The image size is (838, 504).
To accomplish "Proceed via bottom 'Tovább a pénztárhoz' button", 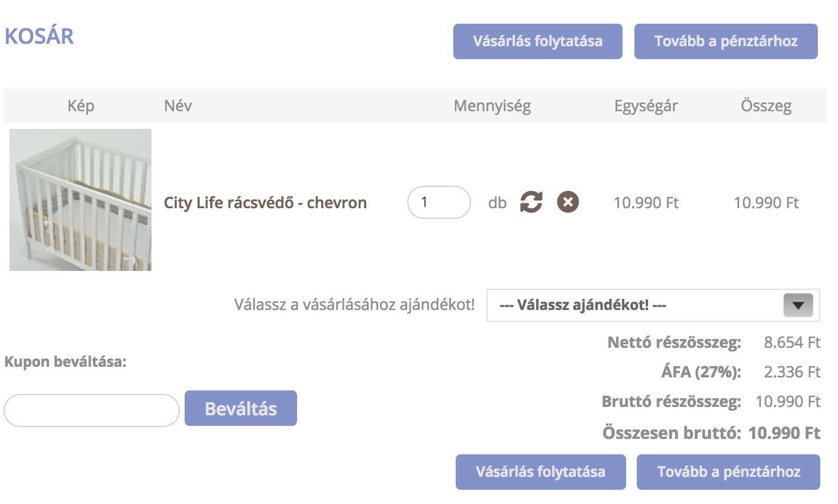I will (728, 472).
